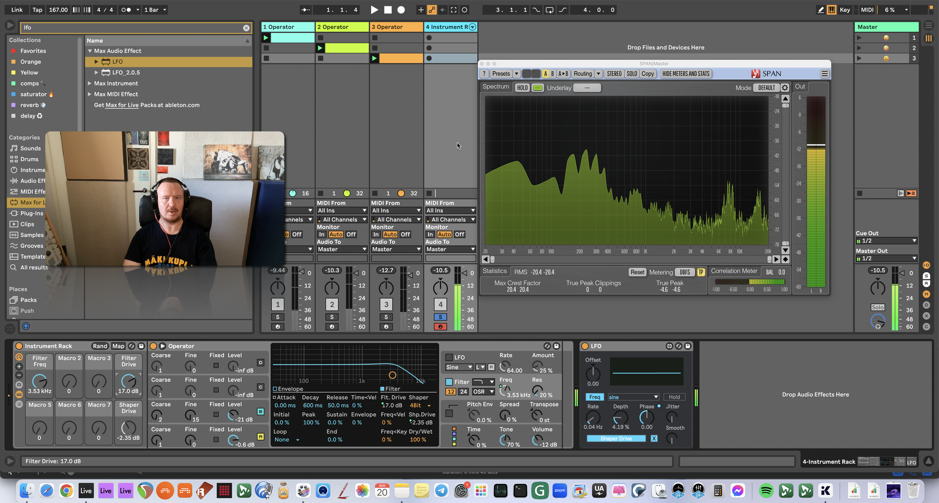Image resolution: width=939 pixels, height=503 pixels.
Task: Toggle the Automation Arm button
Action: click(x=431, y=10)
